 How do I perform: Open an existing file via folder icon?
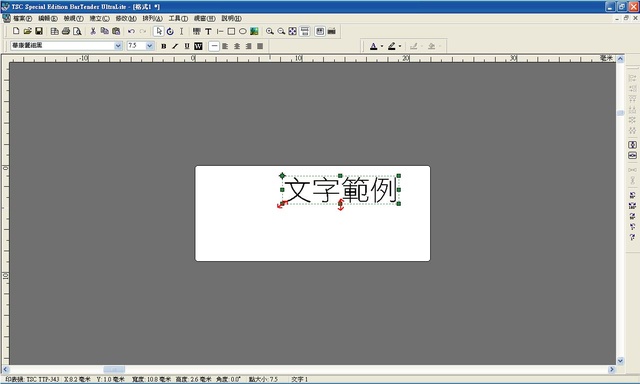tap(27, 31)
